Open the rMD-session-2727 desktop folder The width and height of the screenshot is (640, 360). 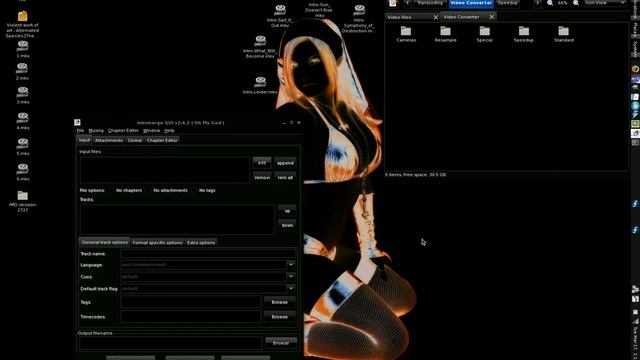(23, 201)
